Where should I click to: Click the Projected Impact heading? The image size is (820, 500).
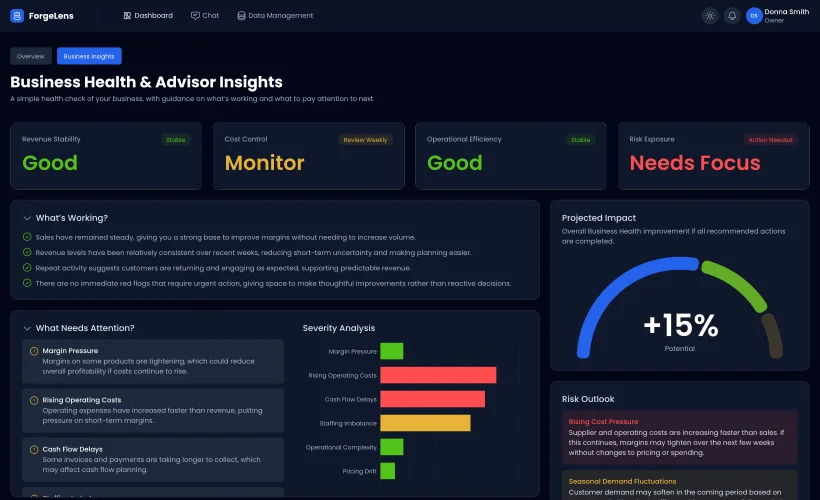[x=599, y=218]
